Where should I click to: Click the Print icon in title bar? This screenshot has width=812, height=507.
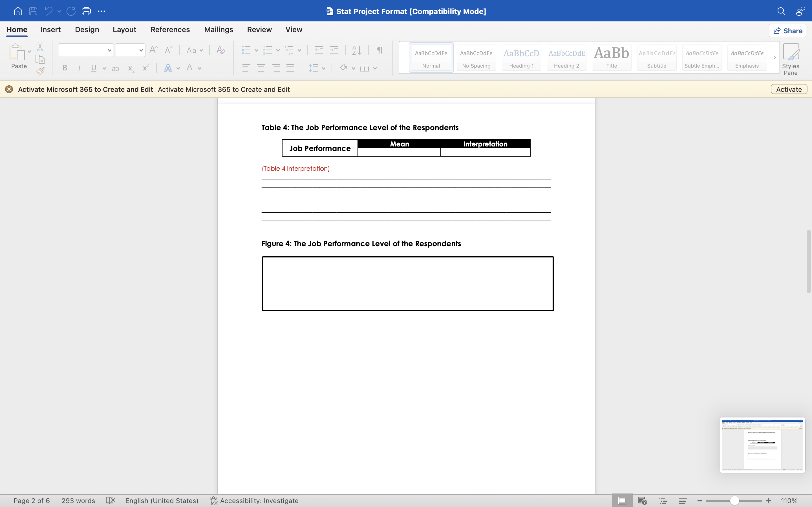tap(86, 11)
